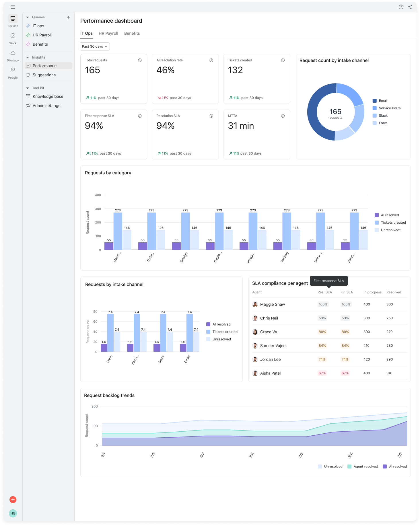The image size is (420, 526).
Task: Open the Past 30 days dropdown
Action: pos(95,46)
